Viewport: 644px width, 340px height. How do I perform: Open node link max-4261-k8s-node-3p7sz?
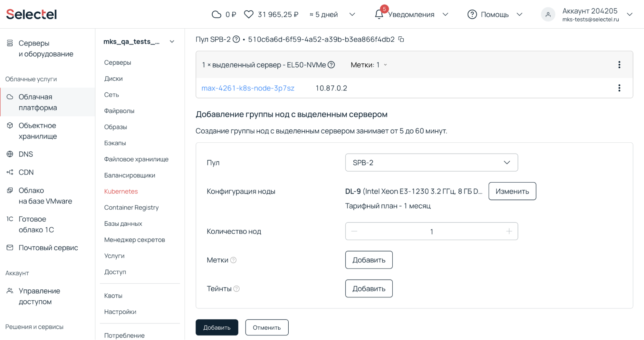248,88
